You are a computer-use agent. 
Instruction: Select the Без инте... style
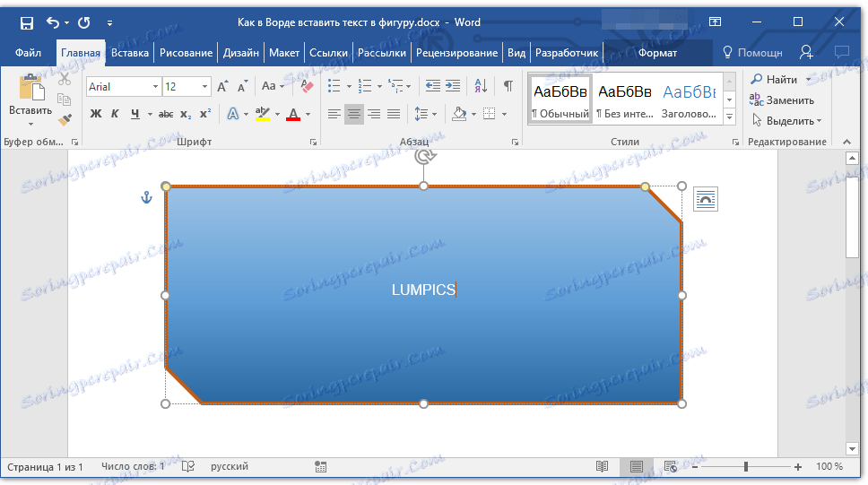(625, 100)
